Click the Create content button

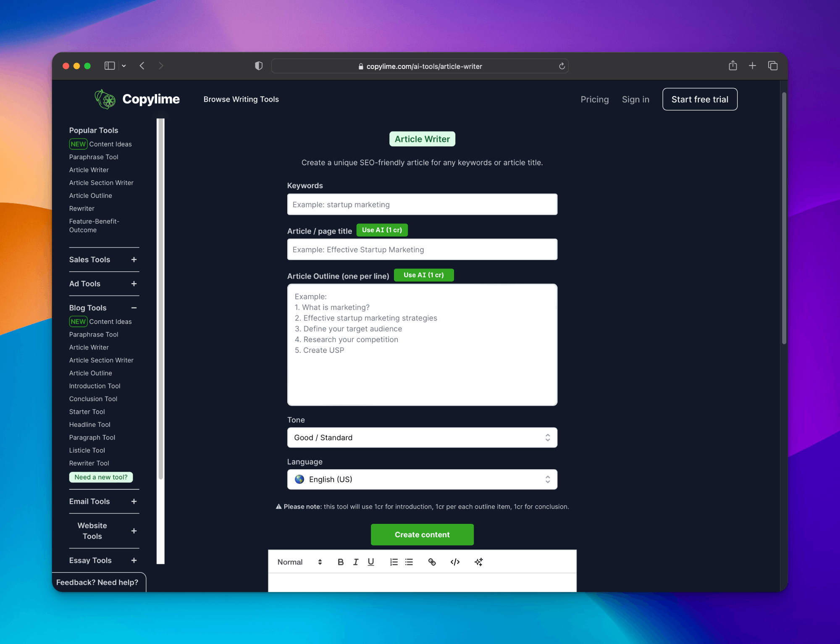[422, 534]
